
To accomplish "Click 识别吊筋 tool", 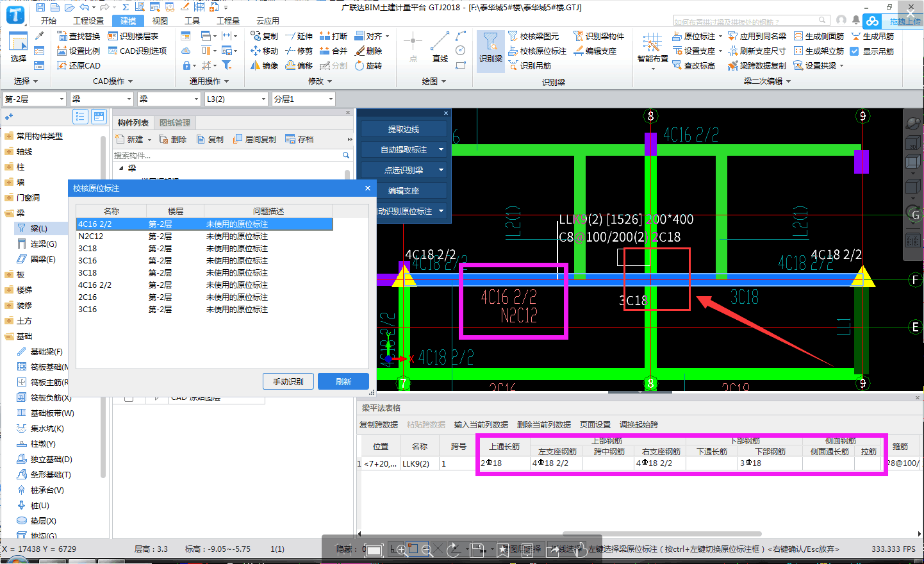I will 529,65.
